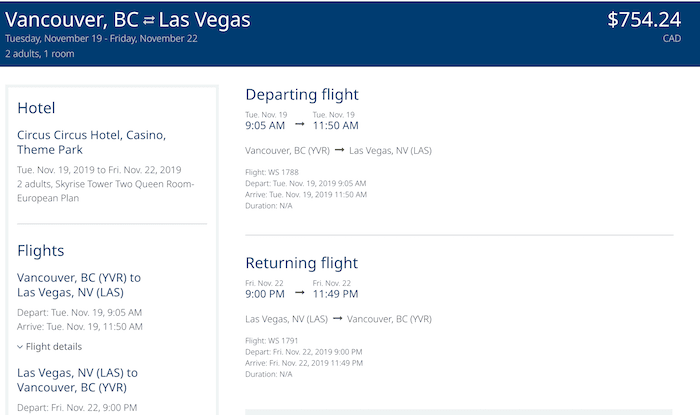Screen dimensions: 700x415
Task: Click the departing flight time arrow icon
Action: pos(300,124)
